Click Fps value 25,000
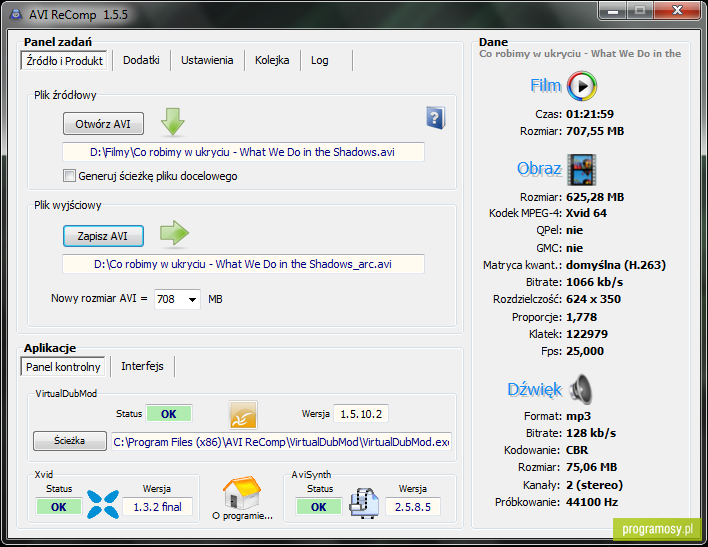This screenshot has width=708, height=547. (x=585, y=351)
